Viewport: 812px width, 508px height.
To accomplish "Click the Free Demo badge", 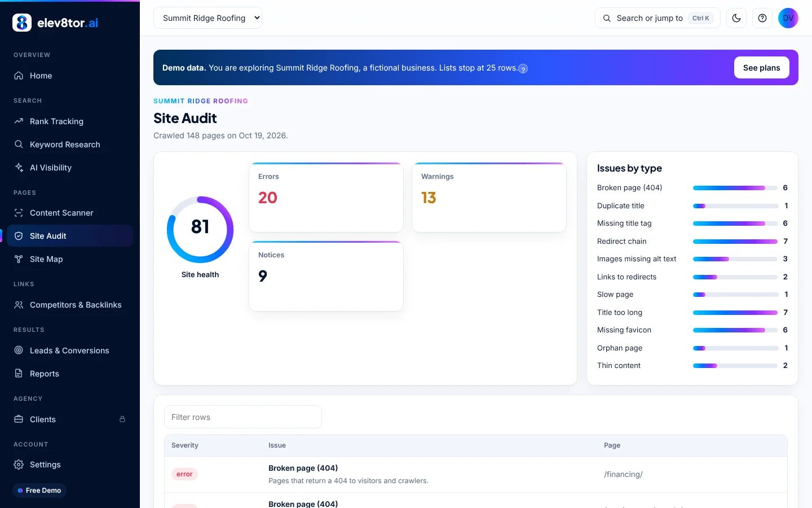I will (x=39, y=491).
